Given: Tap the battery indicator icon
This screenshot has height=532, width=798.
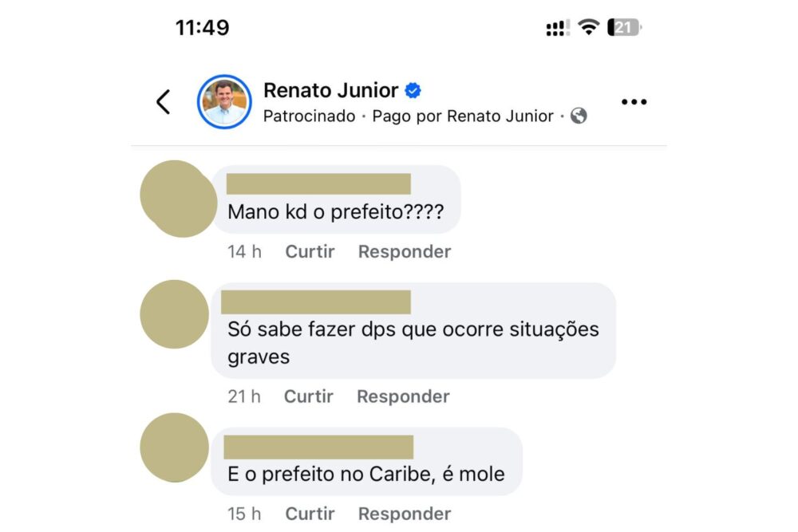Looking at the screenshot, I should click(624, 28).
